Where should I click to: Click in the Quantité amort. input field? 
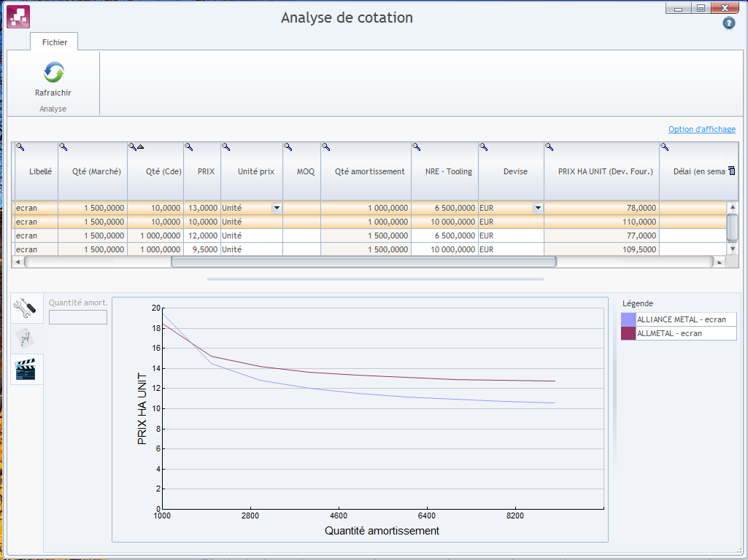click(x=78, y=317)
